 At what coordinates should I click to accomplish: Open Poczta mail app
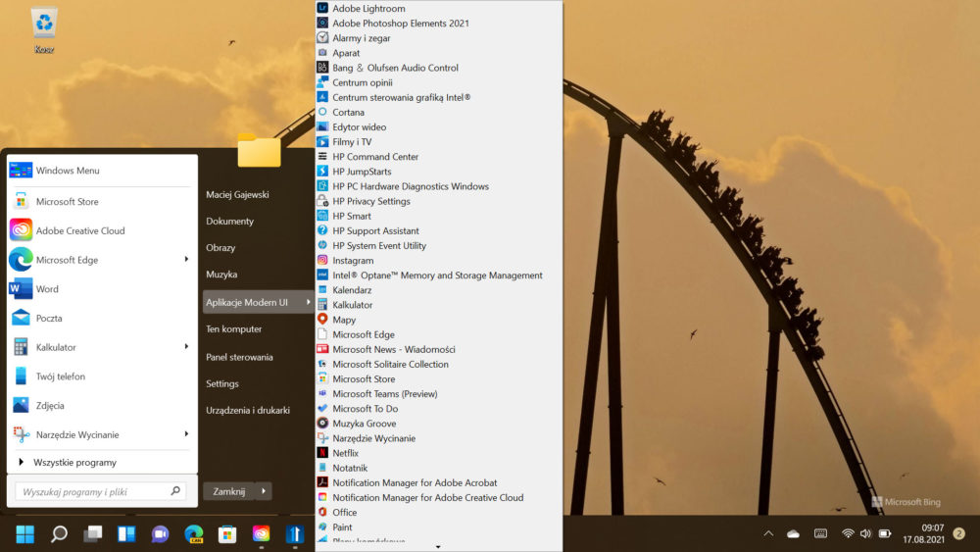101,319
